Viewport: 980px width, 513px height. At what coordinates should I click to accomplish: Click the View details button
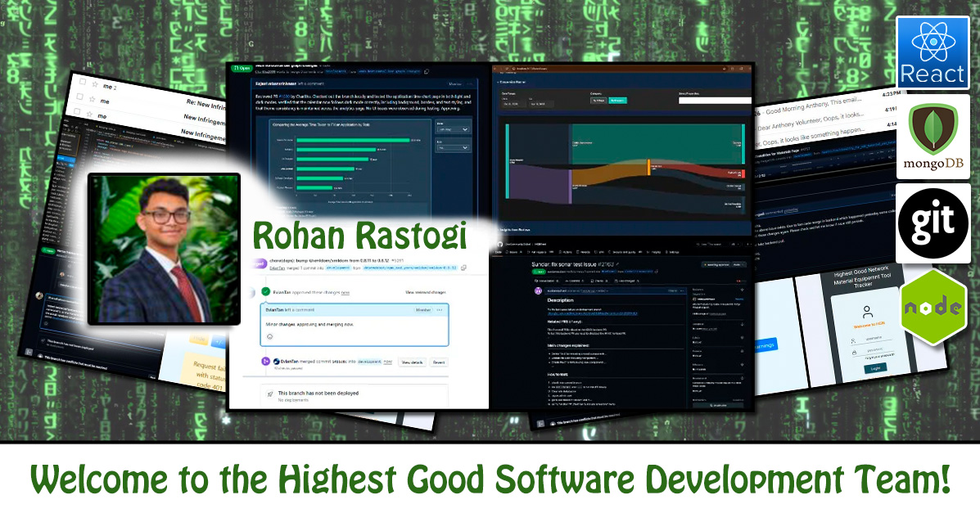pyautogui.click(x=412, y=362)
